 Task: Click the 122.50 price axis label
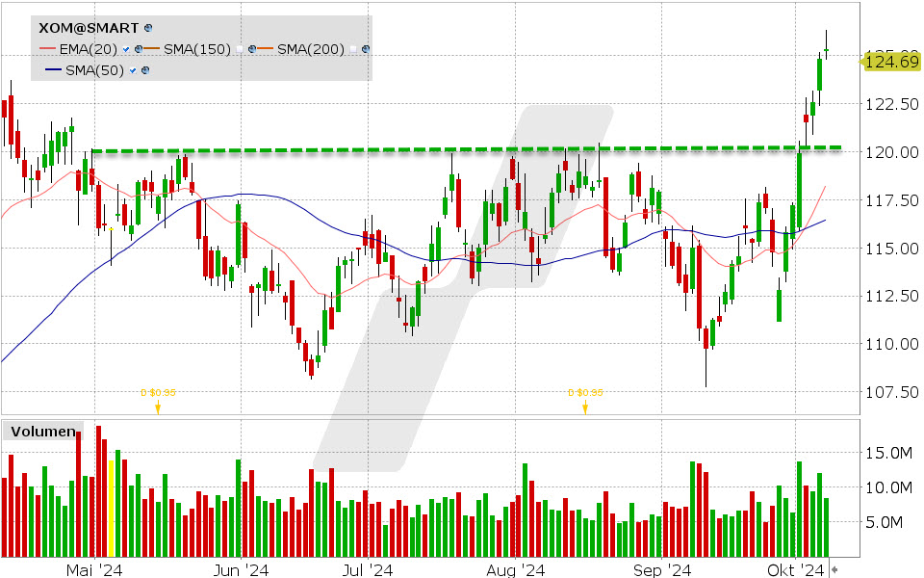click(x=891, y=104)
